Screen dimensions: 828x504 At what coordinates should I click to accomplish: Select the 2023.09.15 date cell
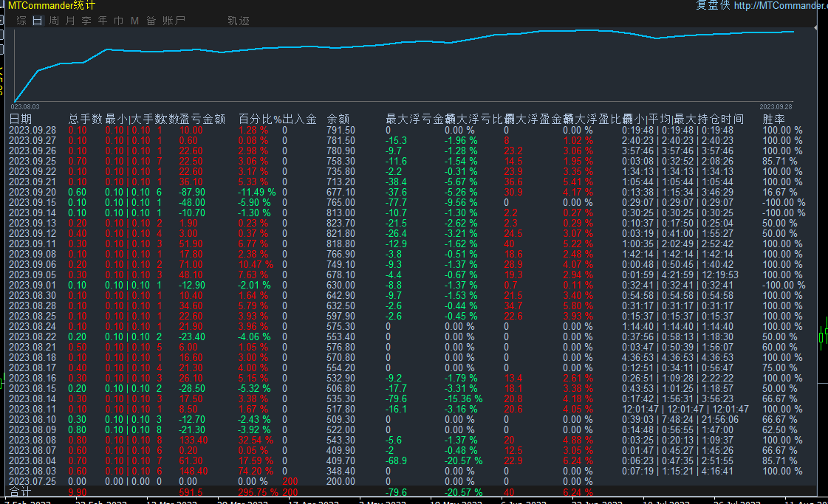pyautogui.click(x=32, y=203)
